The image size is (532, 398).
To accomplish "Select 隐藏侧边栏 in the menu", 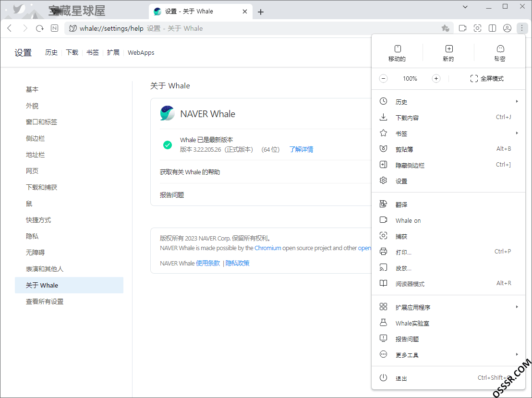I will 448,165.
